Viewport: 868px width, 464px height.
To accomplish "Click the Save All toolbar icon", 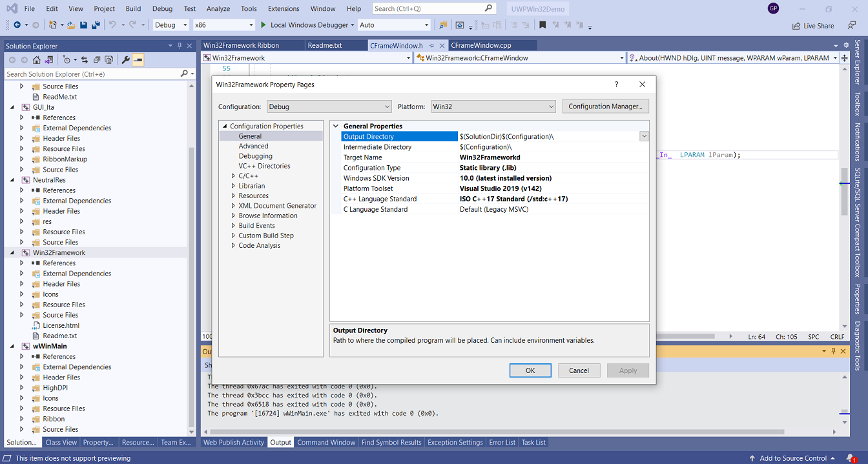I will [96, 25].
